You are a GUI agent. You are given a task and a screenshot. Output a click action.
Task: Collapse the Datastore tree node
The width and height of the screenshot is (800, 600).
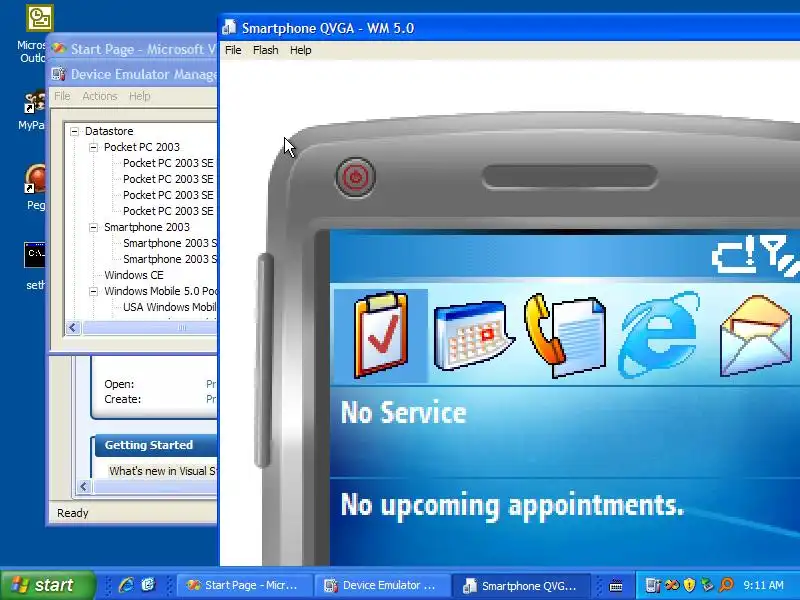tap(74, 131)
